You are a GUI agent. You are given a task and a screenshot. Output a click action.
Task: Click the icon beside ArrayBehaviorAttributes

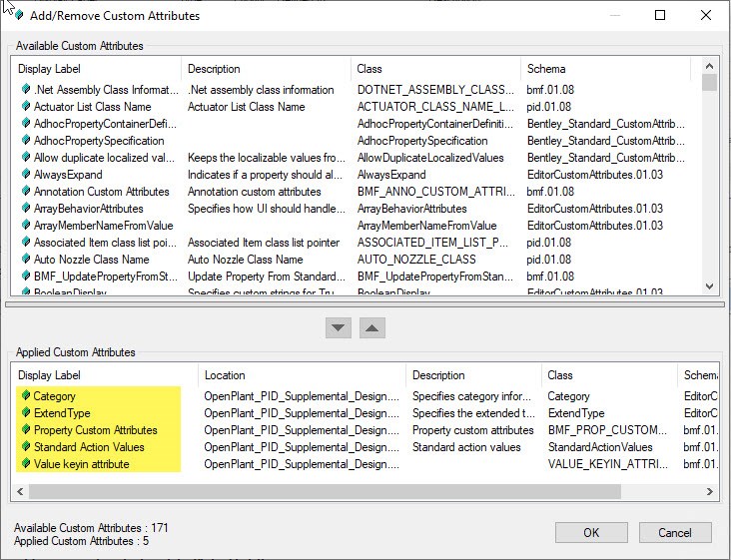[x=26, y=209]
